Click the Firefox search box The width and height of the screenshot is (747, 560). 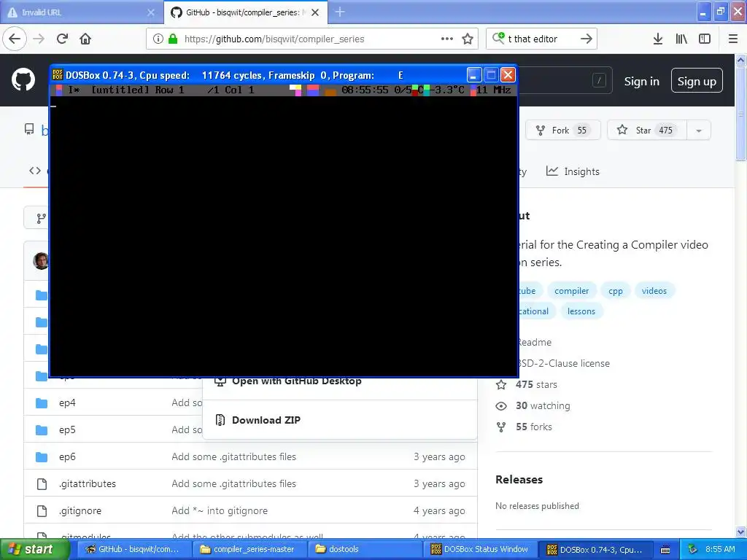coord(541,39)
